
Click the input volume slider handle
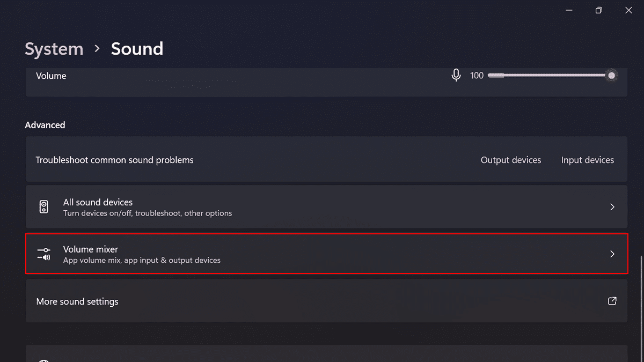[611, 76]
